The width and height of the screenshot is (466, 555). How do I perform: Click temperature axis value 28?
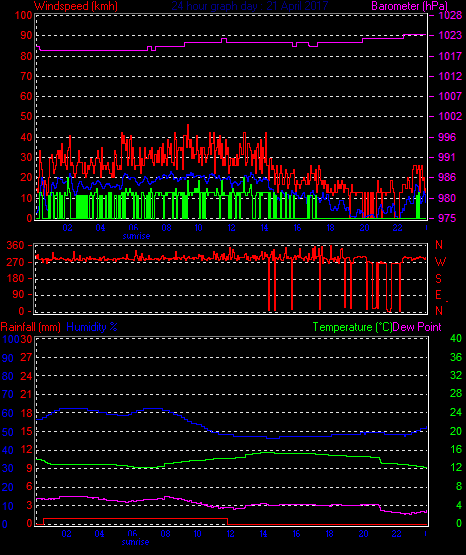pyautogui.click(x=456, y=394)
